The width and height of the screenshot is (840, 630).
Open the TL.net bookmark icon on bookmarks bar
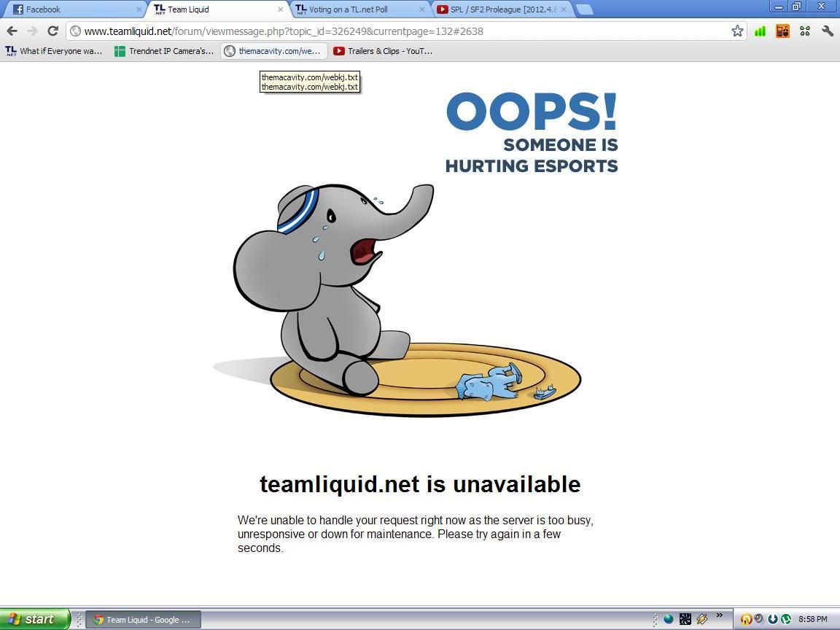pos(10,51)
